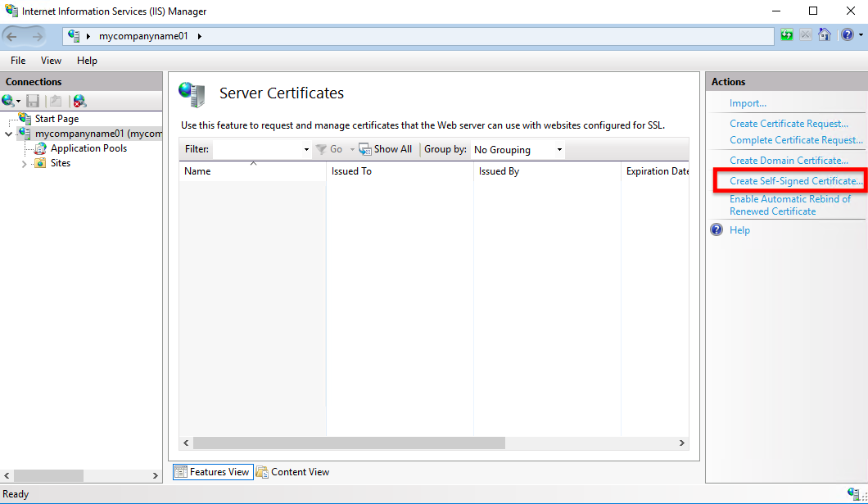Viewport: 868px width, 504px height.
Task: Click the blue Help question icon in Actions
Action: tap(717, 229)
